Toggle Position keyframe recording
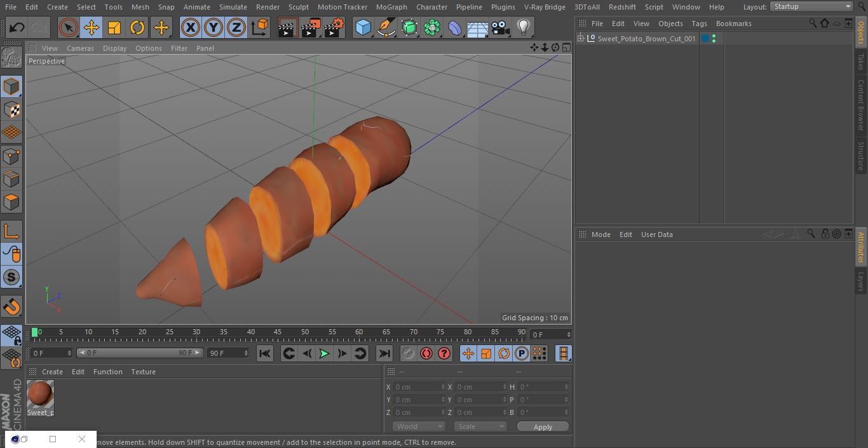868x448 pixels. pos(468,353)
